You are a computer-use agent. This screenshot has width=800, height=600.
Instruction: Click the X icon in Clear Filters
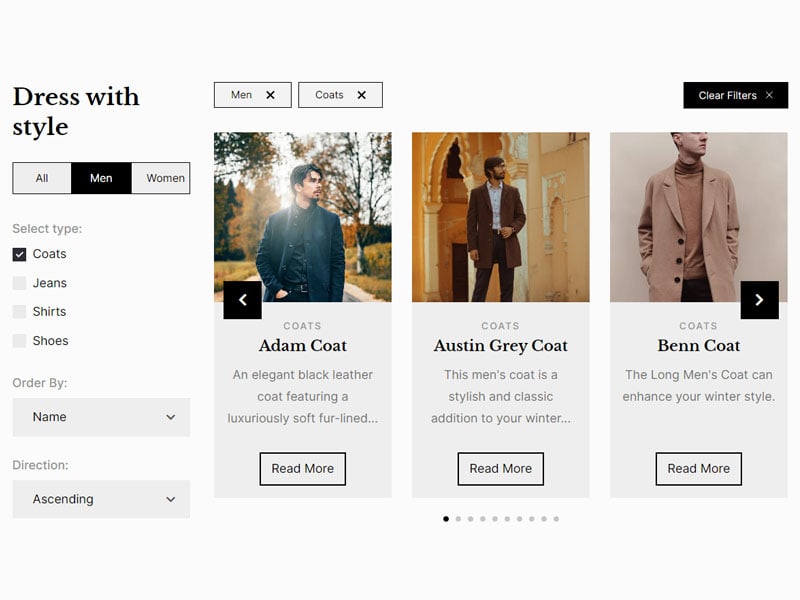769,95
